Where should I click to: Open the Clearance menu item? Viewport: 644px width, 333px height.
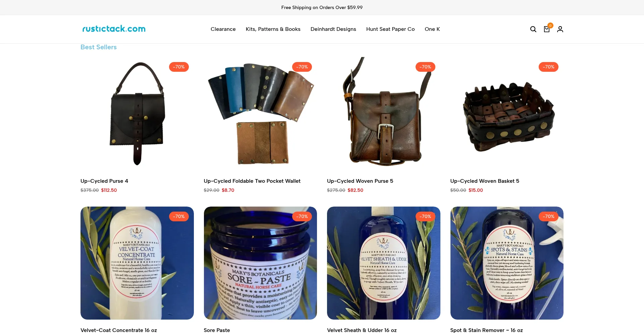(223, 29)
